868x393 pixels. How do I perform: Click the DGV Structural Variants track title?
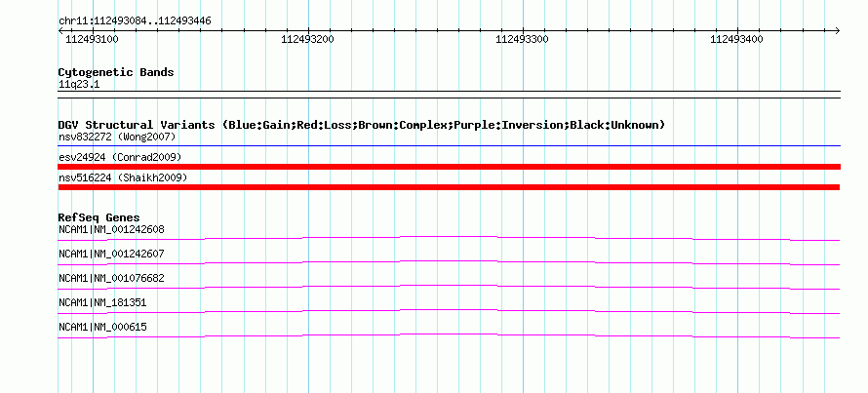coord(362,125)
